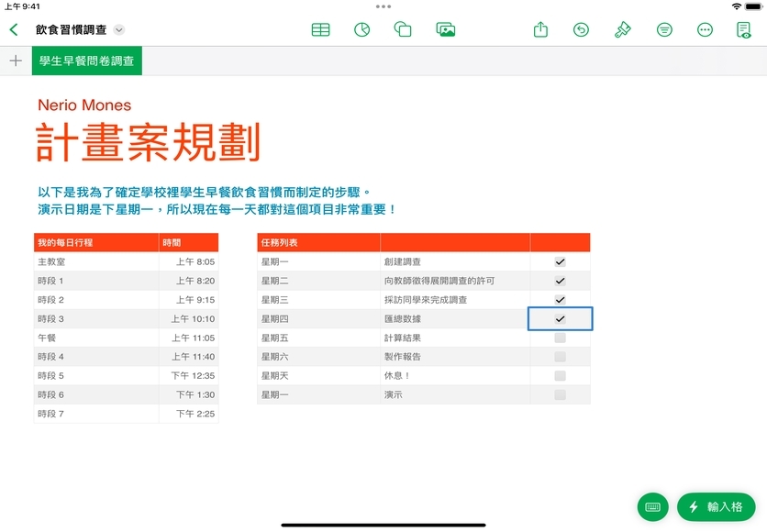Add a new sheet with plus button
Screen dimensions: 767x532
[x=16, y=61]
